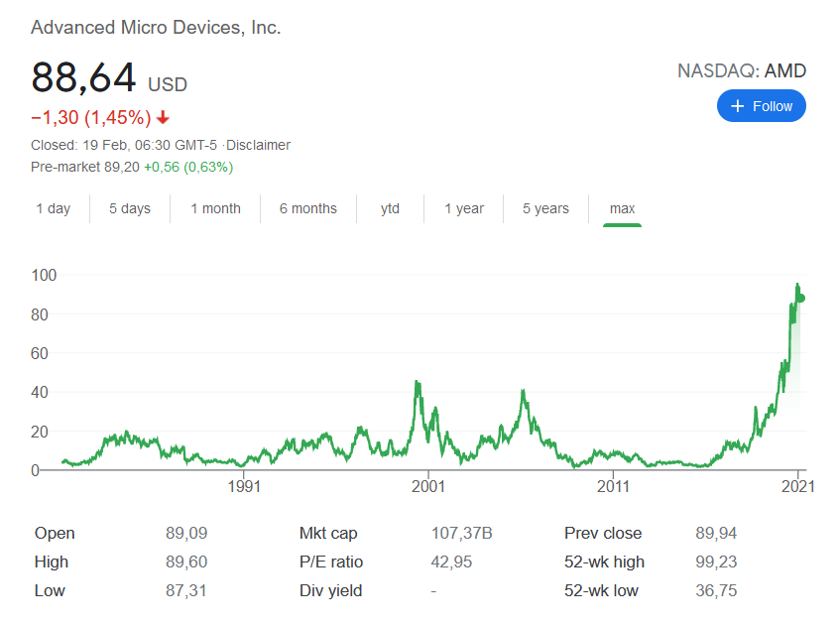Select the 1 day range tab
Viewport: 840px width, 625px height.
[x=53, y=208]
